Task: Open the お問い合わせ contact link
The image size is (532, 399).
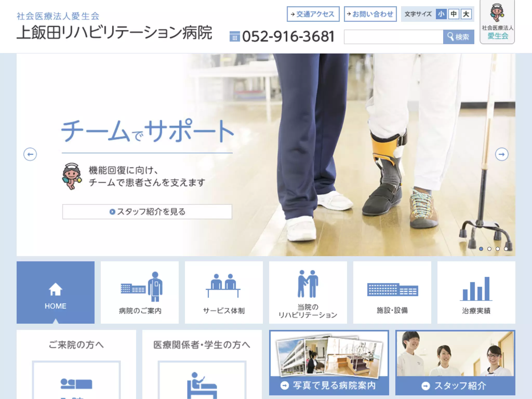Action: [370, 14]
